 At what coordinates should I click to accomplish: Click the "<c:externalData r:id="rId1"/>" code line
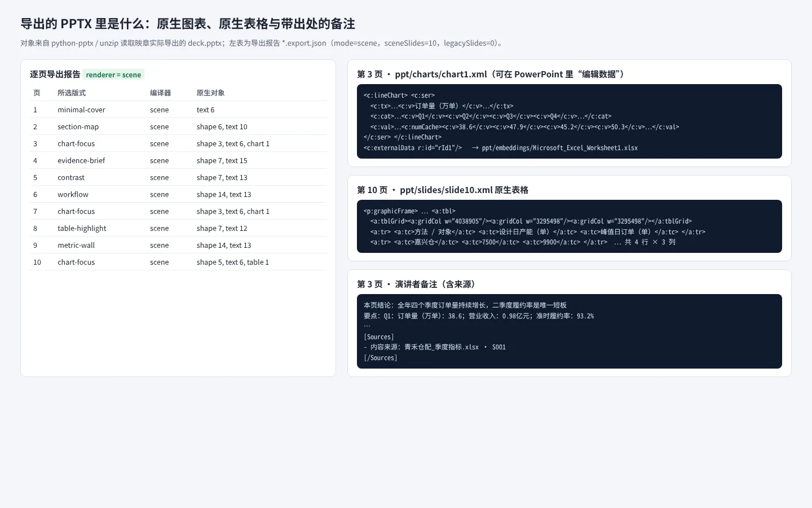point(501,148)
